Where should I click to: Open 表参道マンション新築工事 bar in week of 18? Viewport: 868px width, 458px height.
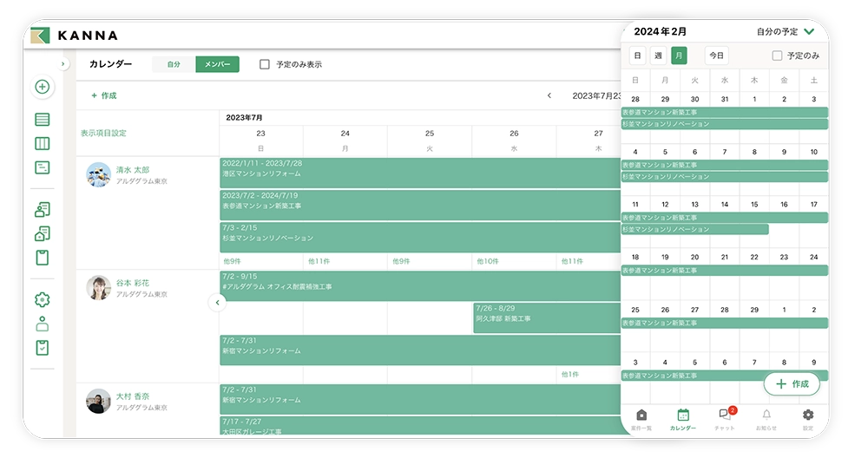click(x=725, y=271)
